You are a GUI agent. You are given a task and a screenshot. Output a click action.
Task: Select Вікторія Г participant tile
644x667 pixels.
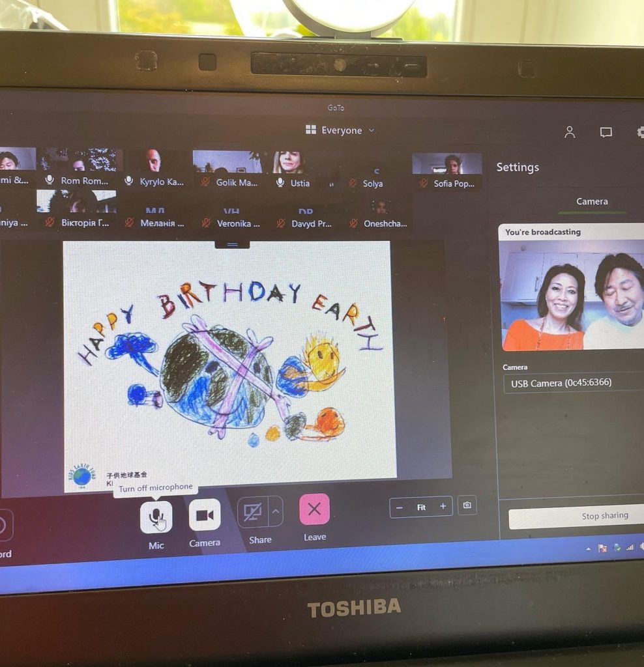(77, 209)
